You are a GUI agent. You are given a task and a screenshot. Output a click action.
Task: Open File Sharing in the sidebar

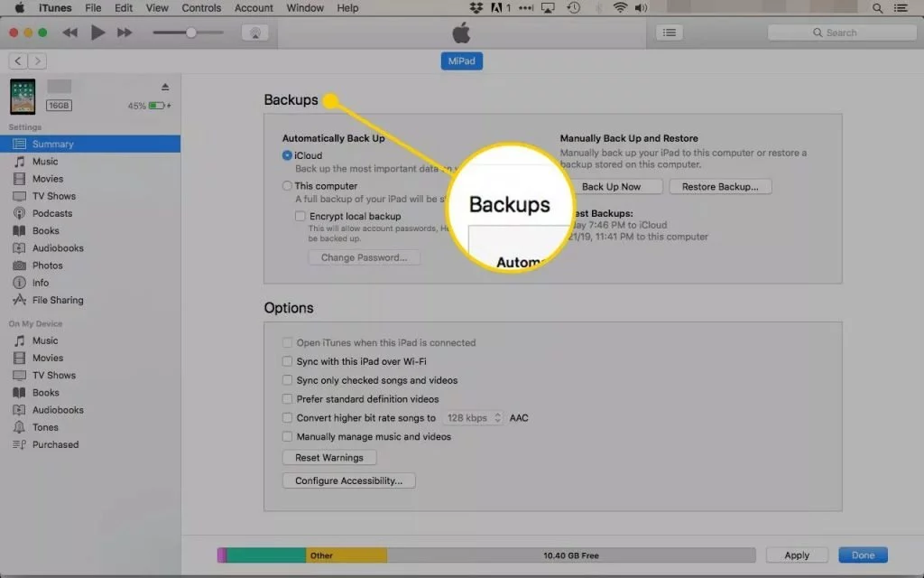pyautogui.click(x=57, y=300)
